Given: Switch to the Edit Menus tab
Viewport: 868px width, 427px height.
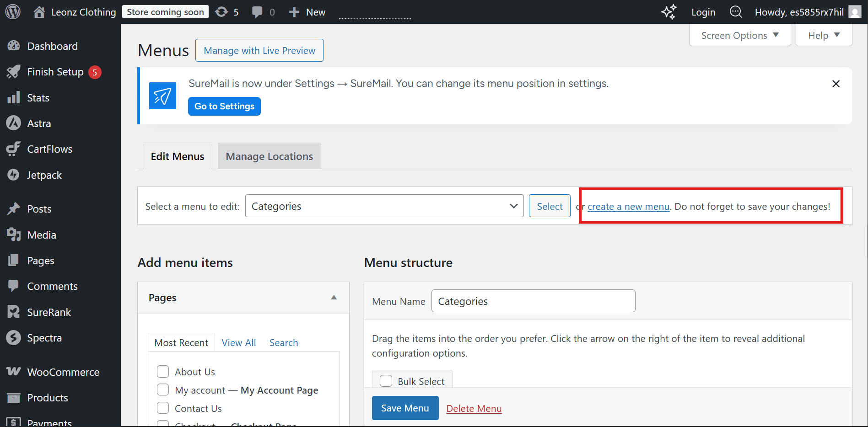Looking at the screenshot, I should tap(178, 156).
